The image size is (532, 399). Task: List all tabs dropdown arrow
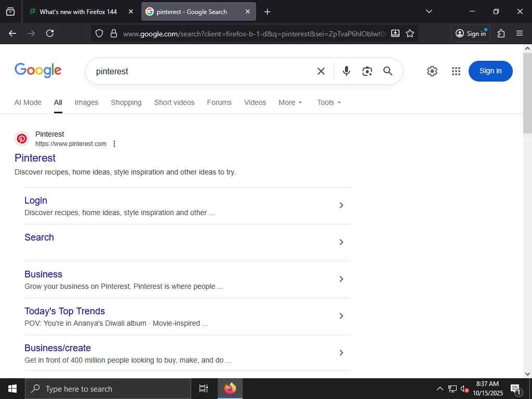pos(429,11)
